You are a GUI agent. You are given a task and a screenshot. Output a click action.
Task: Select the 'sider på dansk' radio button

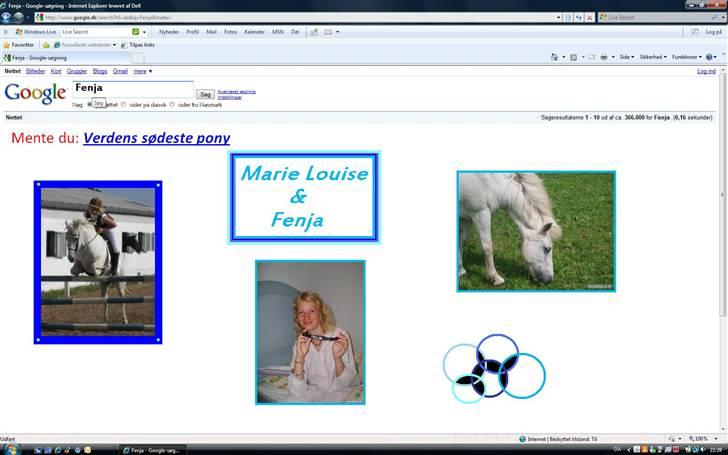[124, 105]
